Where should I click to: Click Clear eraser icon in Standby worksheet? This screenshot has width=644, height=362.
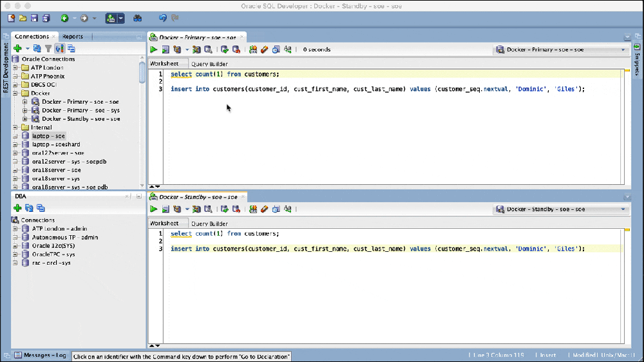click(265, 209)
